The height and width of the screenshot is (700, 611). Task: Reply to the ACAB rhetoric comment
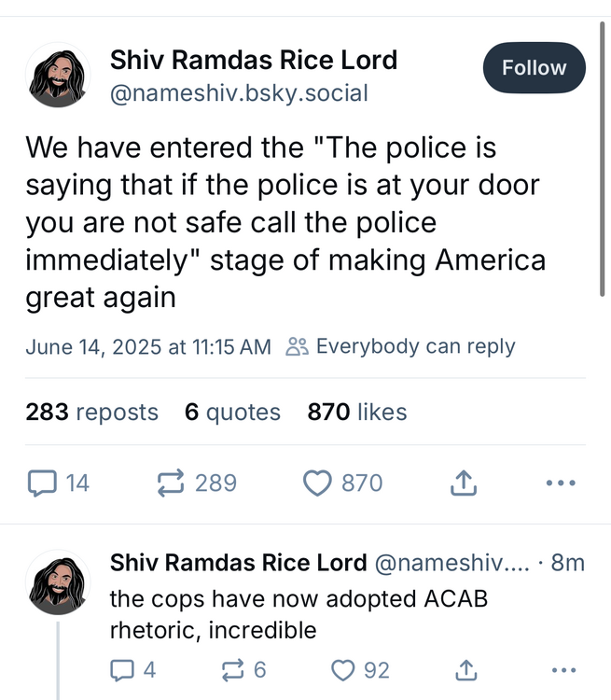(x=122, y=670)
